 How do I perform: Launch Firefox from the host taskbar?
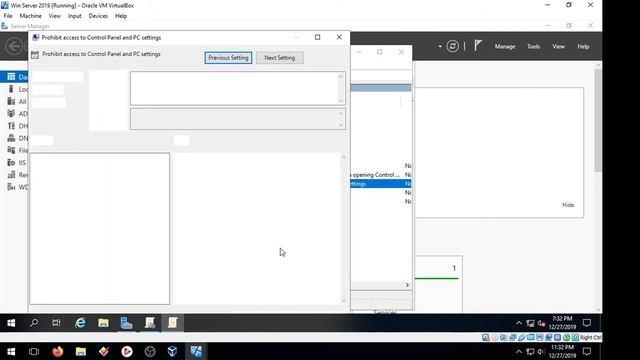[58, 351]
